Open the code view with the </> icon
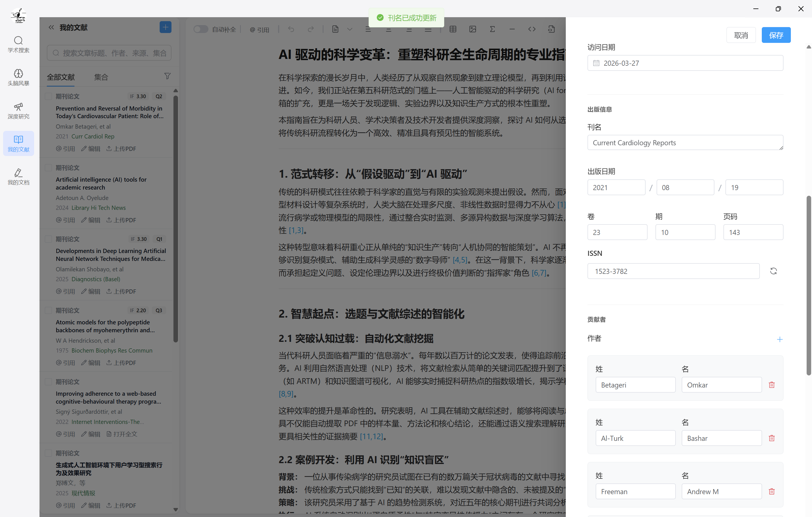Image resolution: width=812 pixels, height=517 pixels. point(532,29)
